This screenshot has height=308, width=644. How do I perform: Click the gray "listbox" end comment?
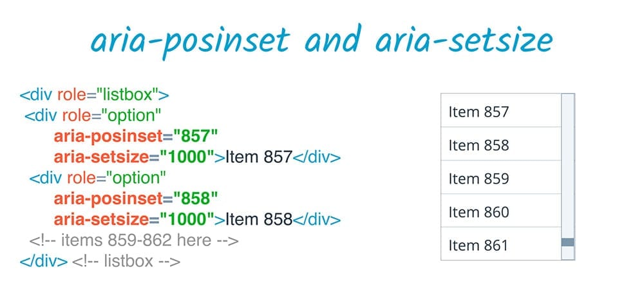[x=126, y=261]
